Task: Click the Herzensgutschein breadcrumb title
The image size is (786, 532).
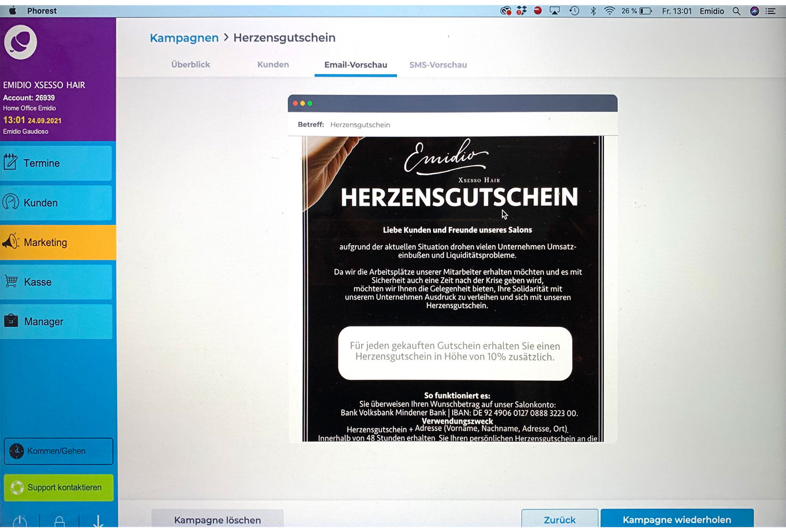Action: click(x=284, y=38)
